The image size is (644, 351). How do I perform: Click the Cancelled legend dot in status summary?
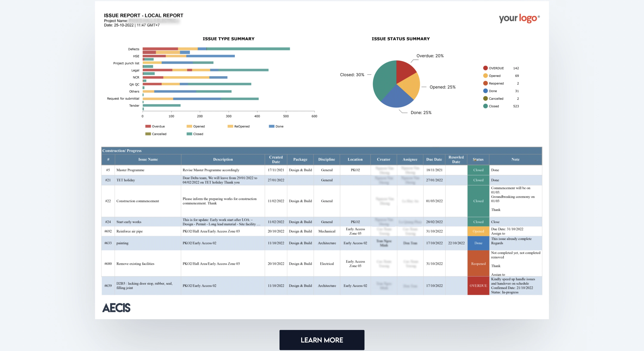coord(485,98)
